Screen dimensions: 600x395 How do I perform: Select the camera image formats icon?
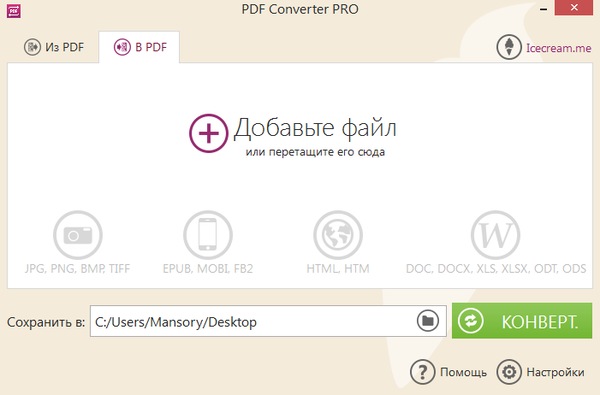(x=78, y=235)
